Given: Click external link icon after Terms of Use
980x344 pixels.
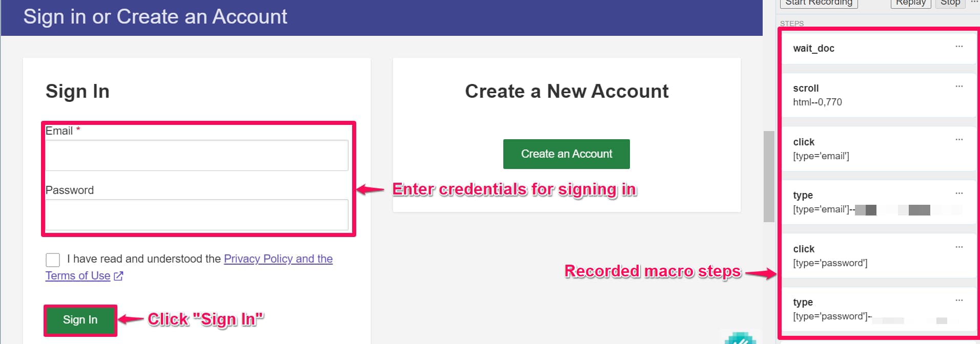Looking at the screenshot, I should pyautogui.click(x=118, y=276).
